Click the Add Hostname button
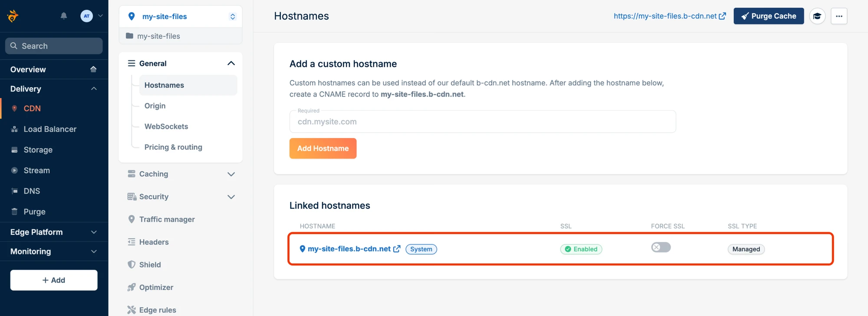Viewport: 868px width, 316px height. point(323,148)
